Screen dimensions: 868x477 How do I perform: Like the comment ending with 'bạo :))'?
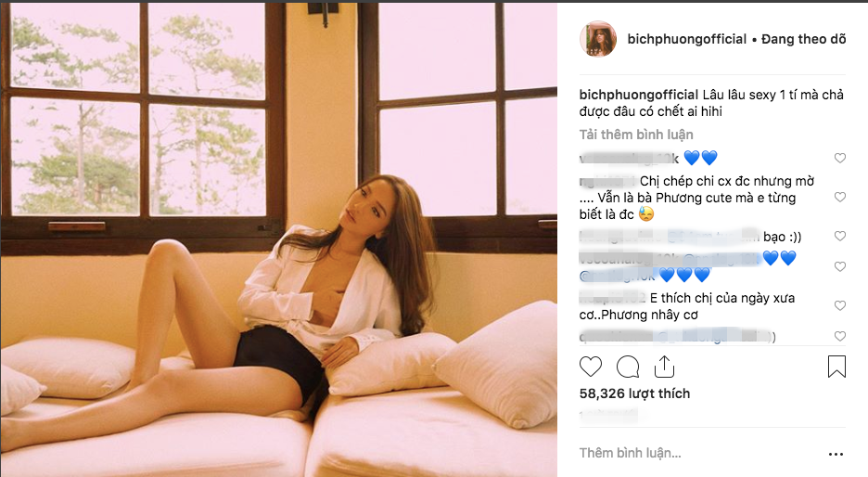[840, 237]
